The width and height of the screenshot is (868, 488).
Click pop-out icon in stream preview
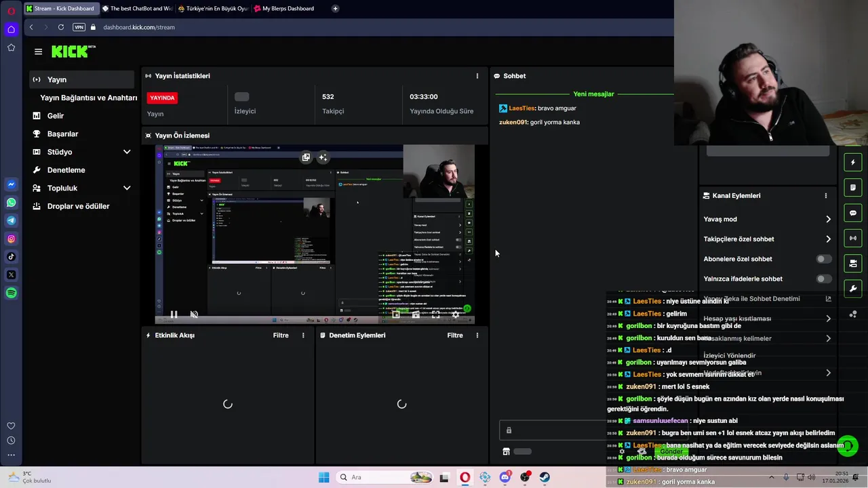coord(306,157)
